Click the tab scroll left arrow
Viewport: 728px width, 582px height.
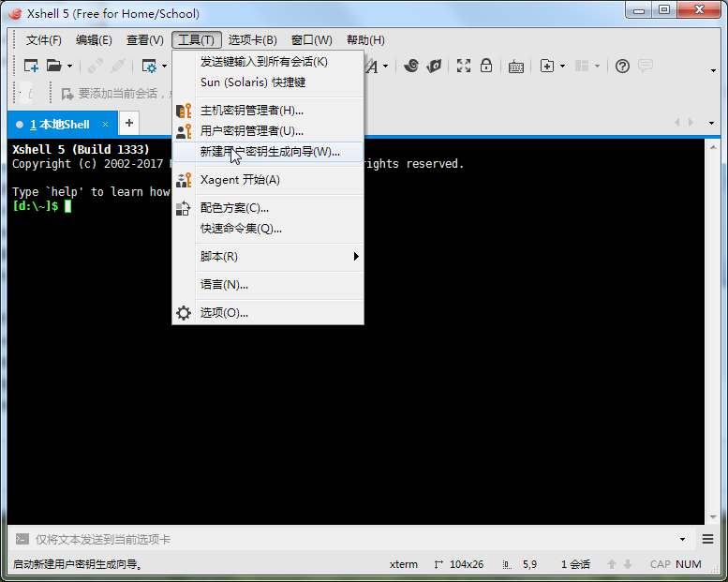point(676,123)
